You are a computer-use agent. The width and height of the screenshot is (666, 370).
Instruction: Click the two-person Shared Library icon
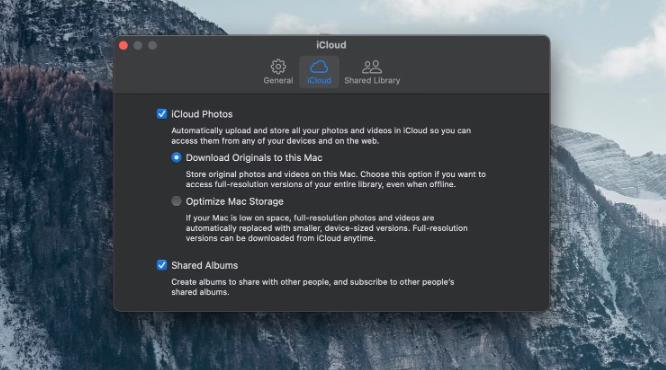(x=372, y=67)
